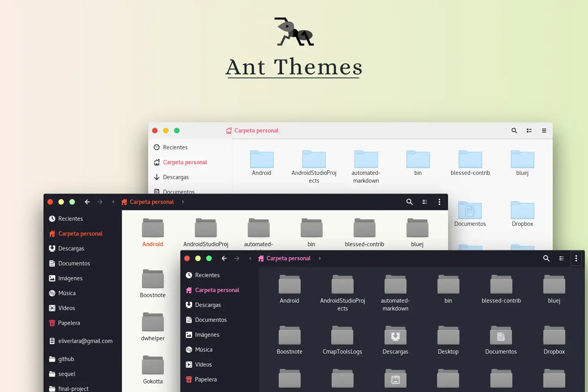Click the left path collapse chevron
Image resolution: width=588 pixels, height=392 pixels.
pyautogui.click(x=250, y=258)
